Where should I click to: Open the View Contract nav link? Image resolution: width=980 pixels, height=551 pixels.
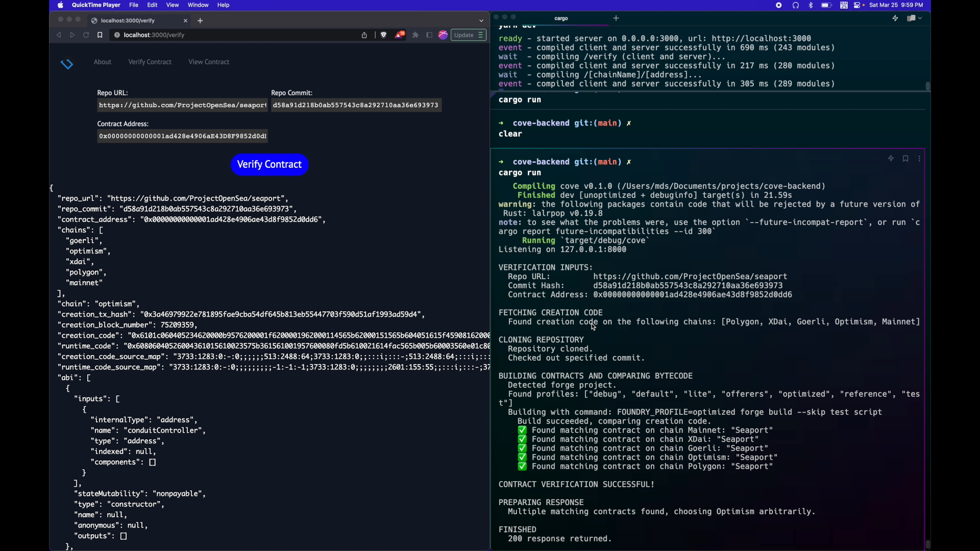click(x=209, y=62)
